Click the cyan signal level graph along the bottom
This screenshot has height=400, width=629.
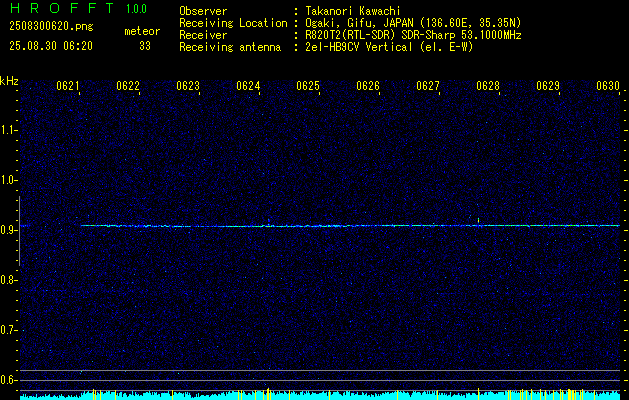click(320, 395)
